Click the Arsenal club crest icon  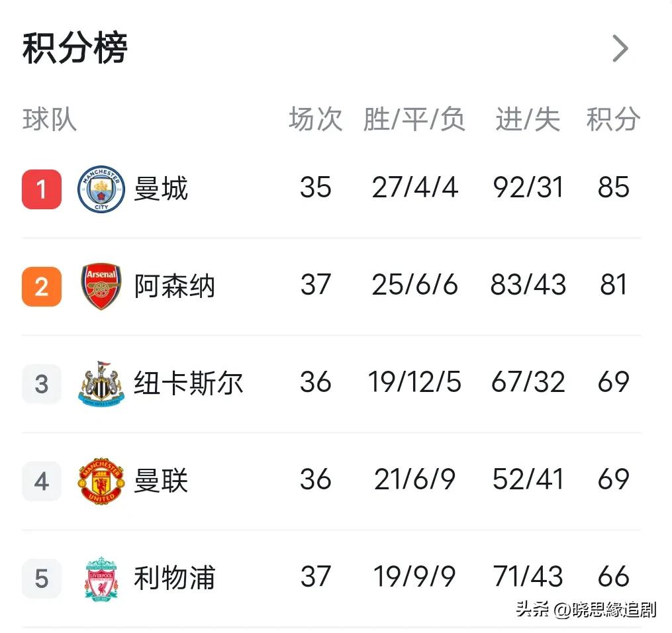pos(100,286)
